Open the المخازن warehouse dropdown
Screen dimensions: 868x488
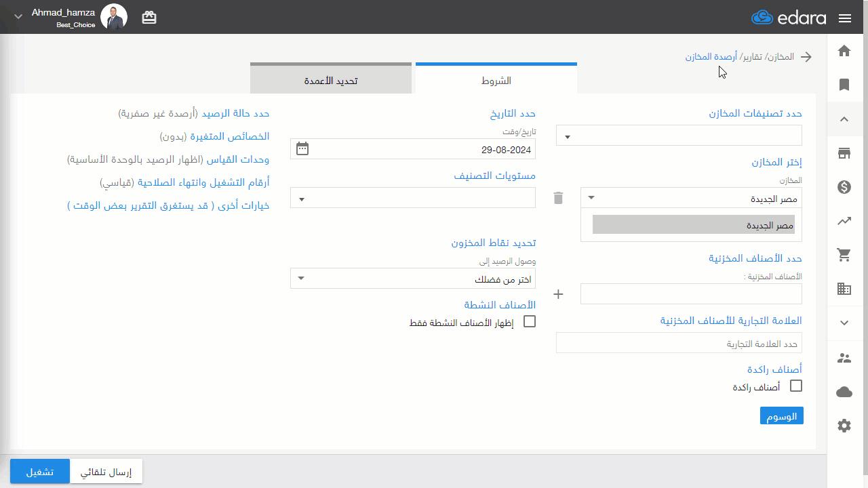click(x=691, y=198)
